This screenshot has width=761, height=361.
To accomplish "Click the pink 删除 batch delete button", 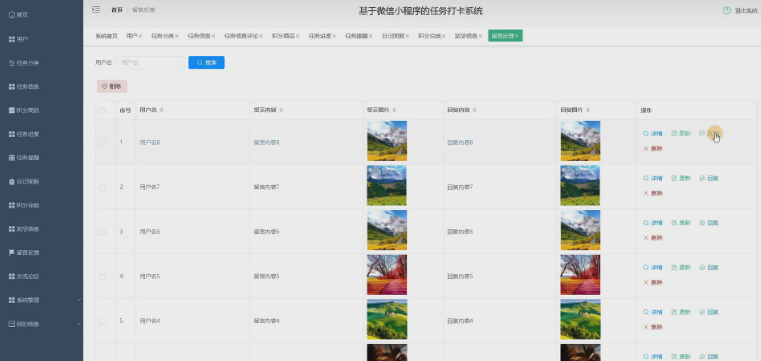I will [x=112, y=86].
